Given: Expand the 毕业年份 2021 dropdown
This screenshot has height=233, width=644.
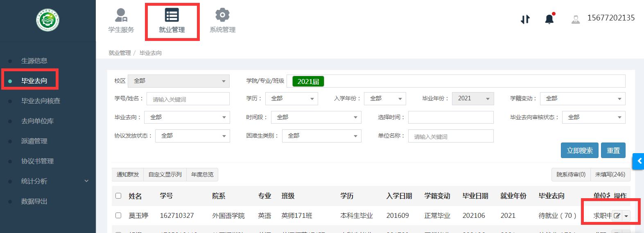Looking at the screenshot, I should click(x=473, y=99).
